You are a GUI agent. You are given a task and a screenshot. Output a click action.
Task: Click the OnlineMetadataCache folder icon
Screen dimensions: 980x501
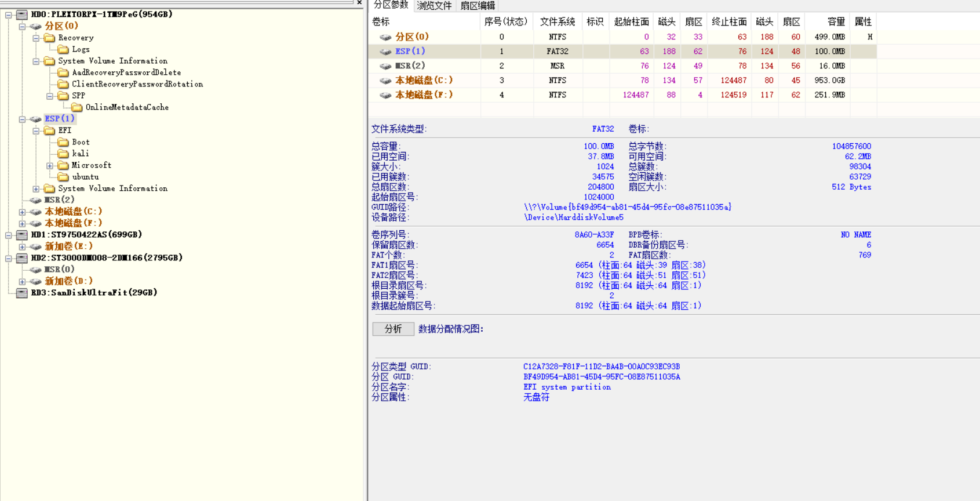point(77,107)
